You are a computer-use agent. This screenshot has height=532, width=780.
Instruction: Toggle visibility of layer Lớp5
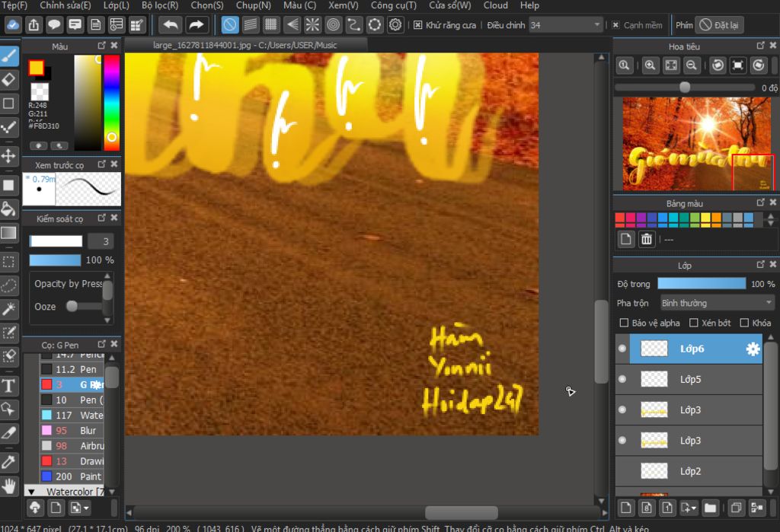[x=622, y=379]
